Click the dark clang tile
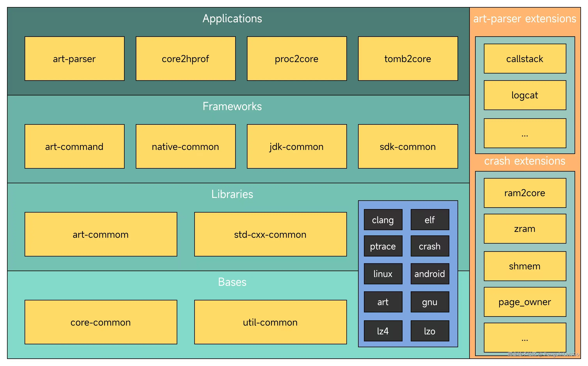 (x=383, y=220)
